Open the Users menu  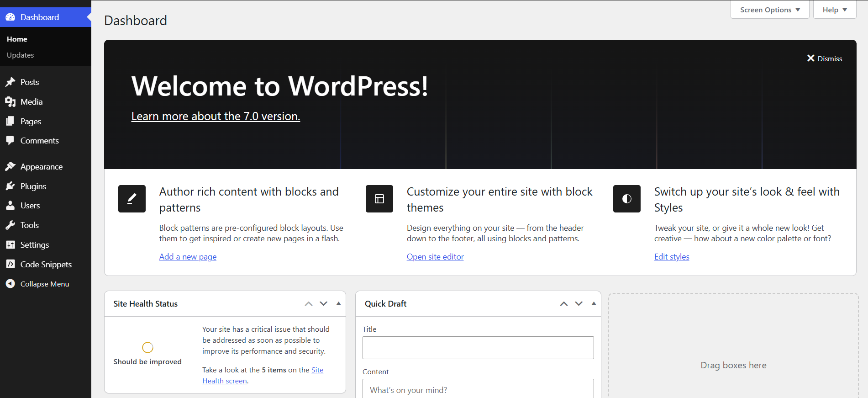click(46, 206)
